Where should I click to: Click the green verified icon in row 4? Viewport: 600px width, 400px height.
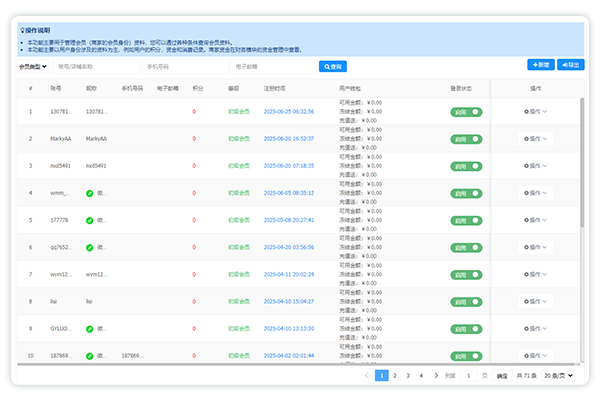click(90, 192)
